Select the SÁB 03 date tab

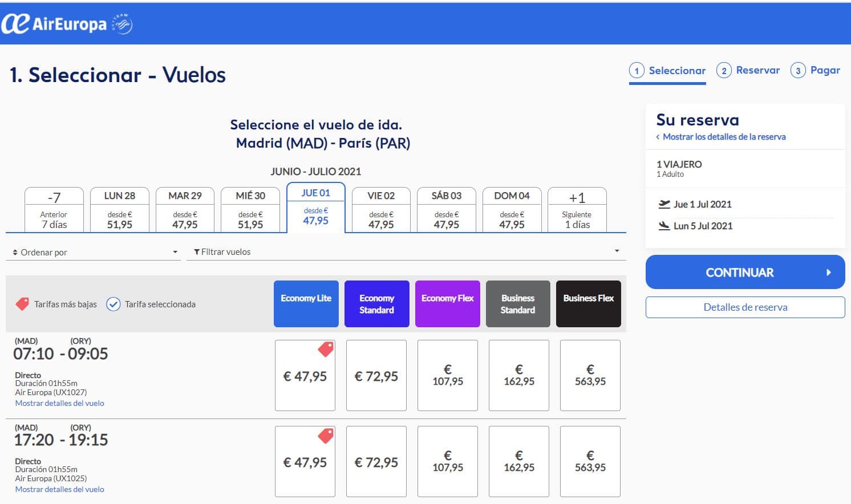[447, 210]
